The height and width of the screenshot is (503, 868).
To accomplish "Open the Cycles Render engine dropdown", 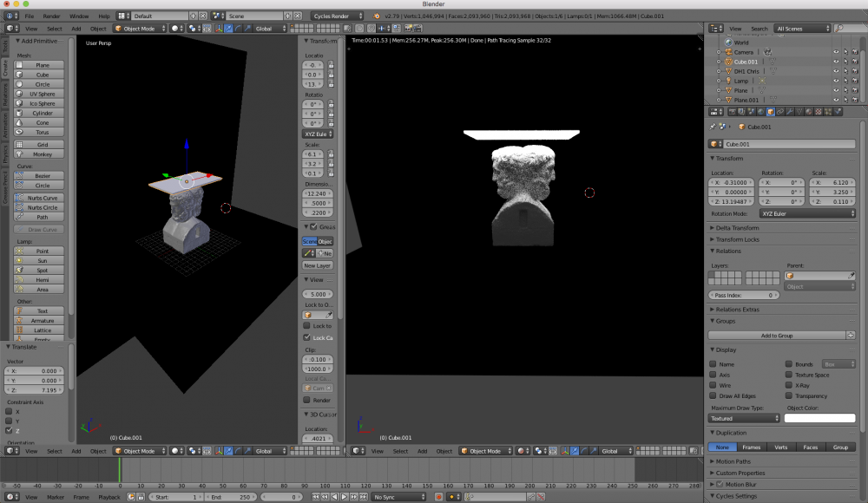I will point(337,16).
